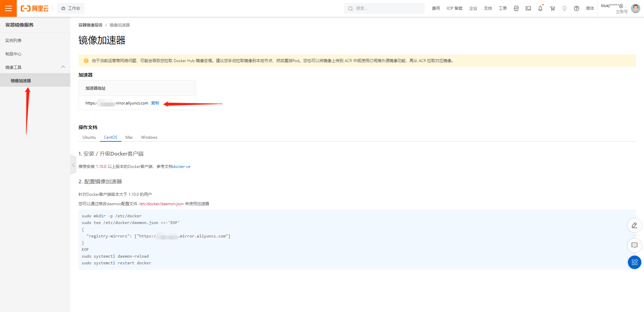Screen dimensions: 644x312
Task: Switch to the Windows tab
Action: (149, 137)
